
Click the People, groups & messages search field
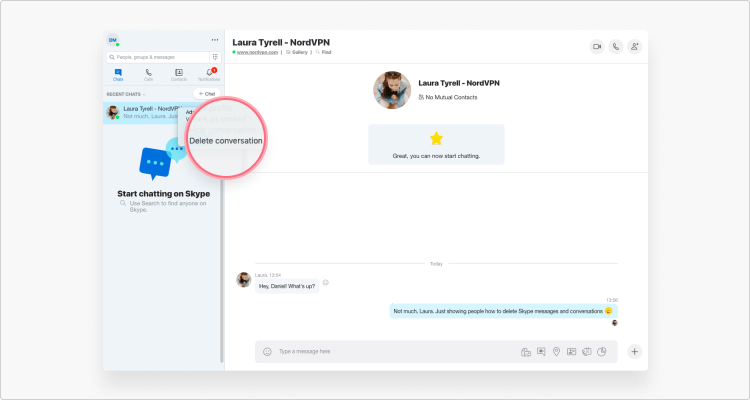(x=158, y=57)
